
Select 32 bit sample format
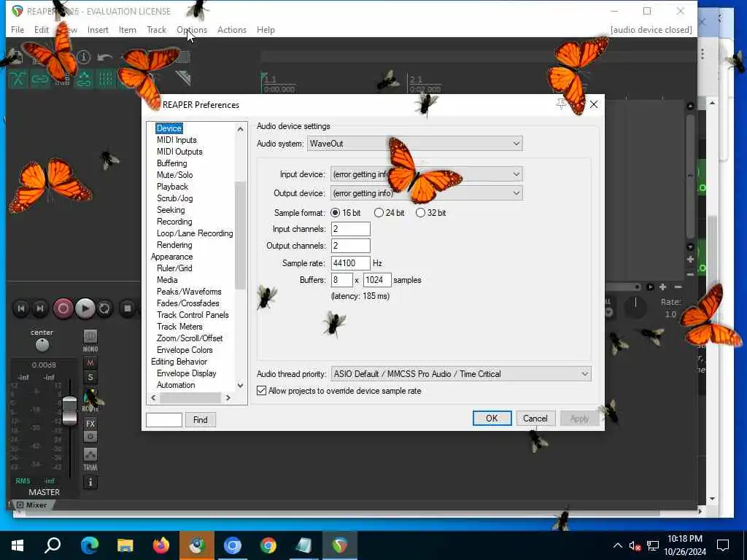[x=431, y=213]
